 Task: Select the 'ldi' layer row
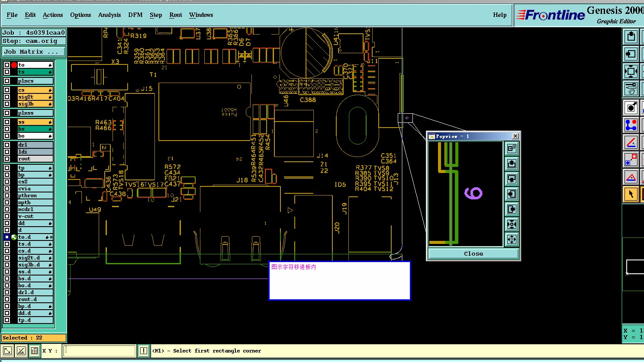click(x=35, y=152)
